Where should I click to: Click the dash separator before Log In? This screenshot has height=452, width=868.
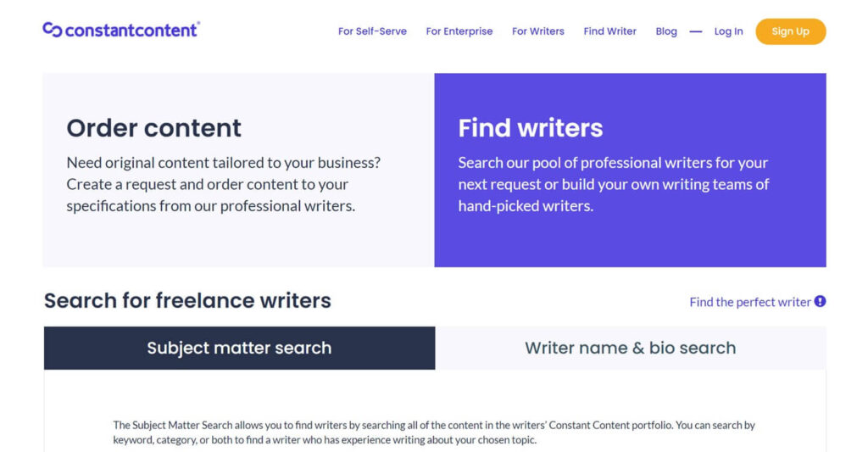point(695,31)
